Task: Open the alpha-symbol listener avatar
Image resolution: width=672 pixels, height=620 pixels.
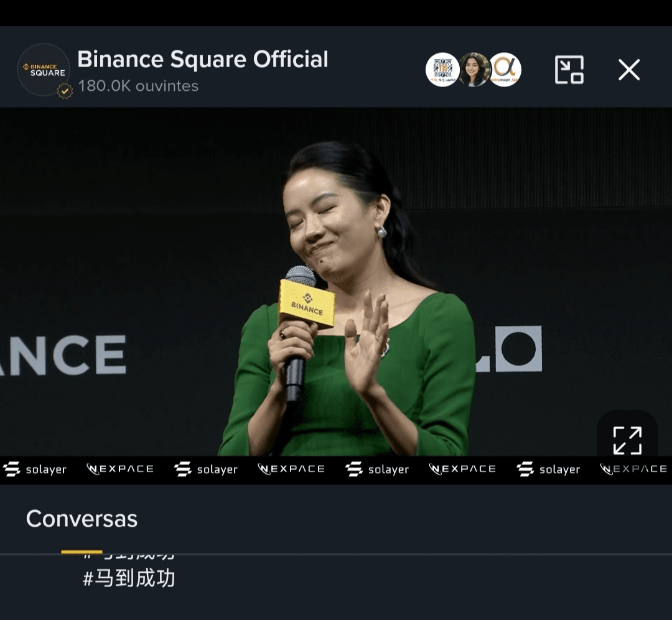Action: click(505, 70)
